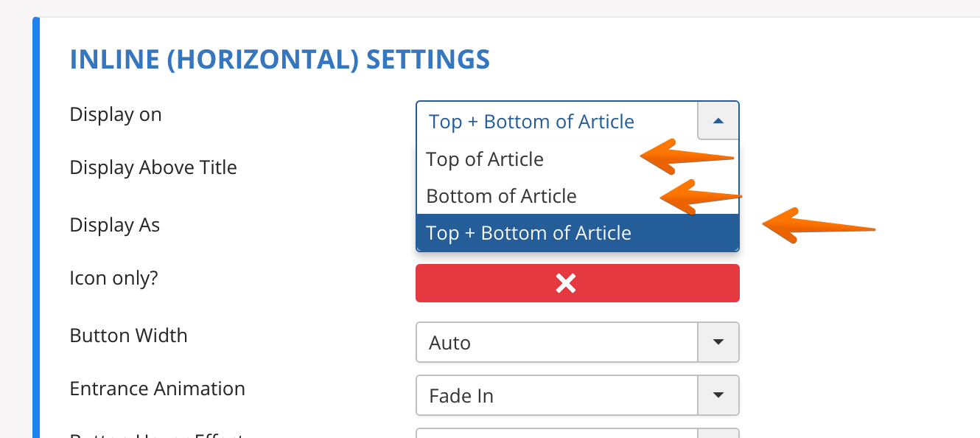Click the up-arrow caret of the Display on dropdown

coord(718,121)
